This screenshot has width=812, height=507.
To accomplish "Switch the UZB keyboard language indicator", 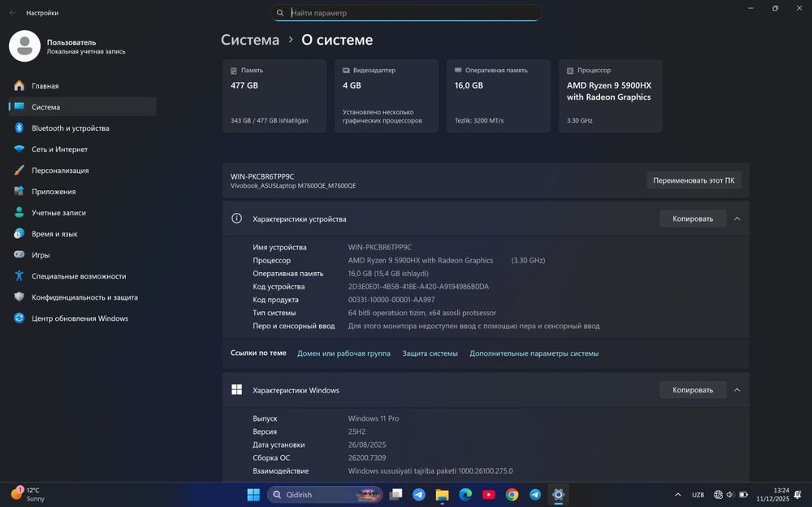I will pyautogui.click(x=698, y=495).
